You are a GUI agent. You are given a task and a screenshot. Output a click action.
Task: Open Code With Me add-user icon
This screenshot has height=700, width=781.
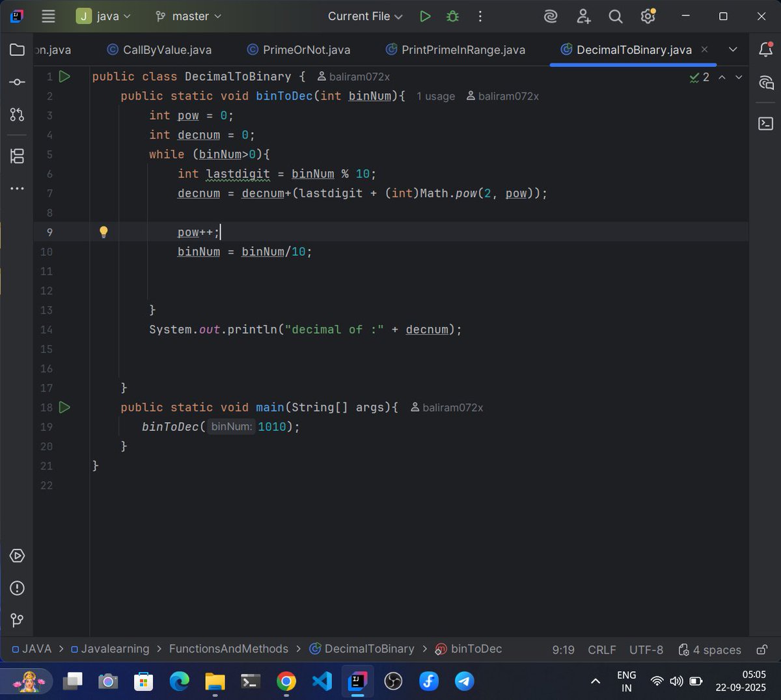tap(583, 16)
